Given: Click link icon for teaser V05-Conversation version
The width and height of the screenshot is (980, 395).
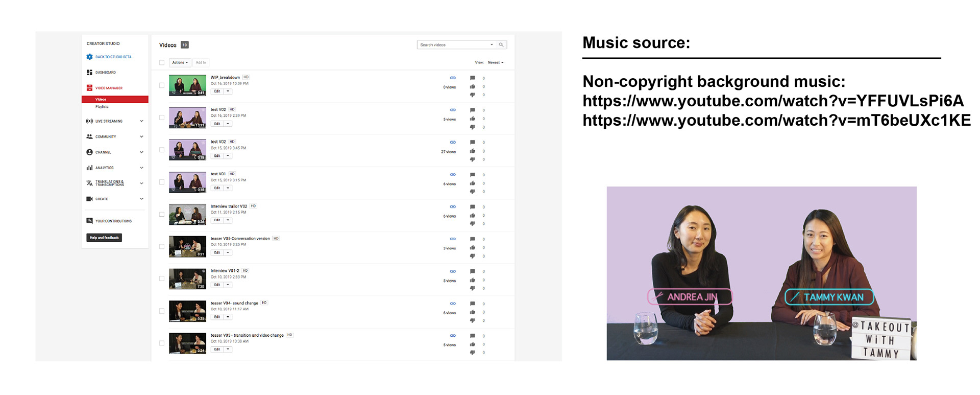Looking at the screenshot, I should 453,239.
